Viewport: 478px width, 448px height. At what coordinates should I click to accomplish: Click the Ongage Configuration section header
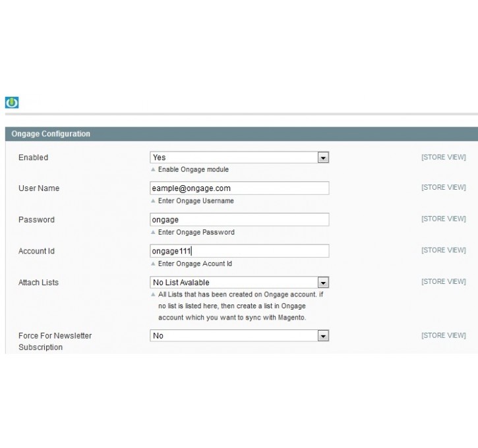(241, 134)
